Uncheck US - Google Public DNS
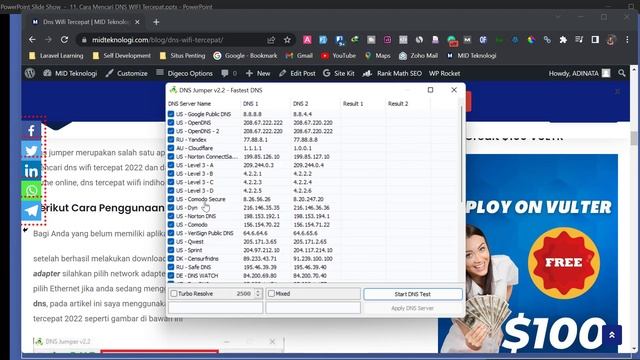This screenshot has height=360, width=640. pyautogui.click(x=171, y=114)
